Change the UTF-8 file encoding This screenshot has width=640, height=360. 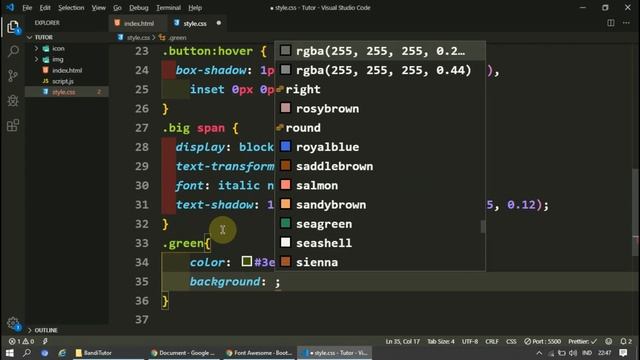[470, 341]
